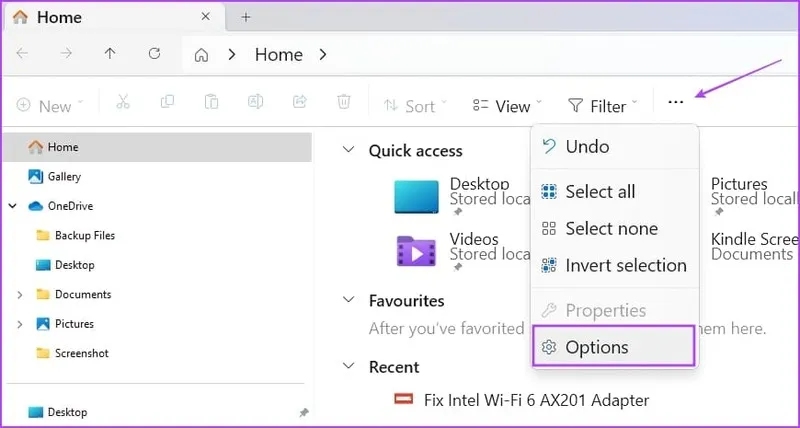Open the Sort dropdown

[413, 105]
